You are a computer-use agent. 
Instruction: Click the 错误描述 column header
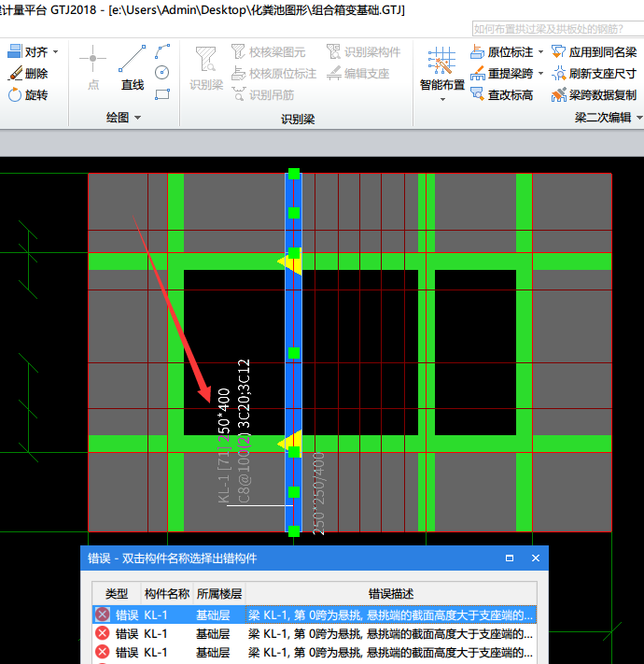[390, 594]
